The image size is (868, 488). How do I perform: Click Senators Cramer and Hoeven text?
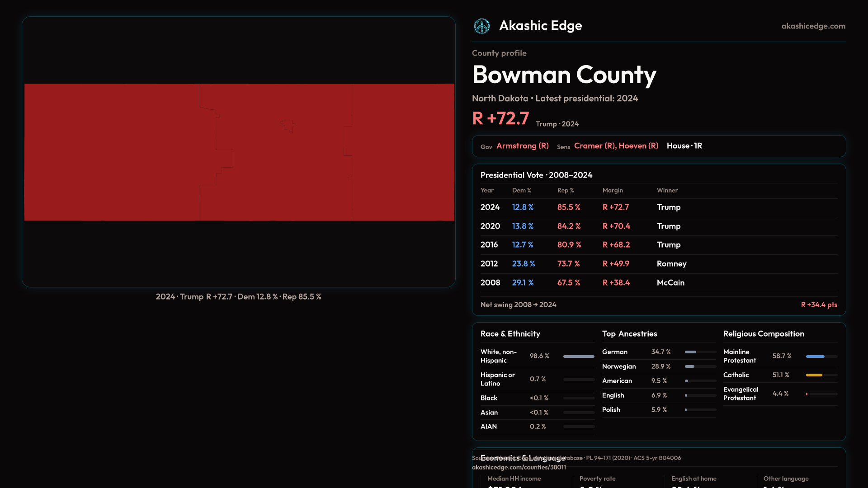[x=616, y=146]
